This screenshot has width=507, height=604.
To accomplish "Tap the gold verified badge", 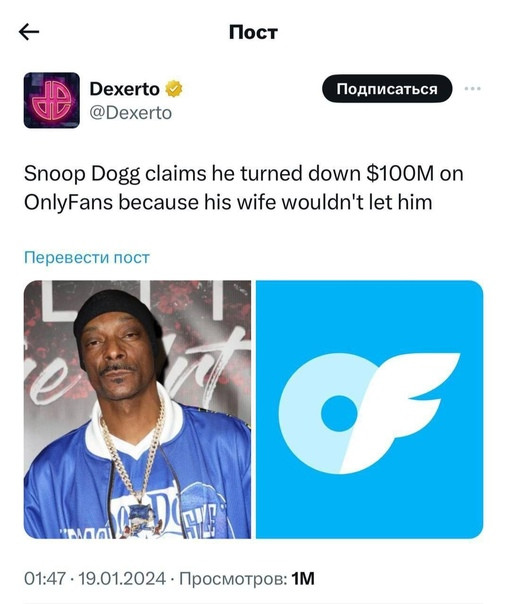I will coord(174,89).
